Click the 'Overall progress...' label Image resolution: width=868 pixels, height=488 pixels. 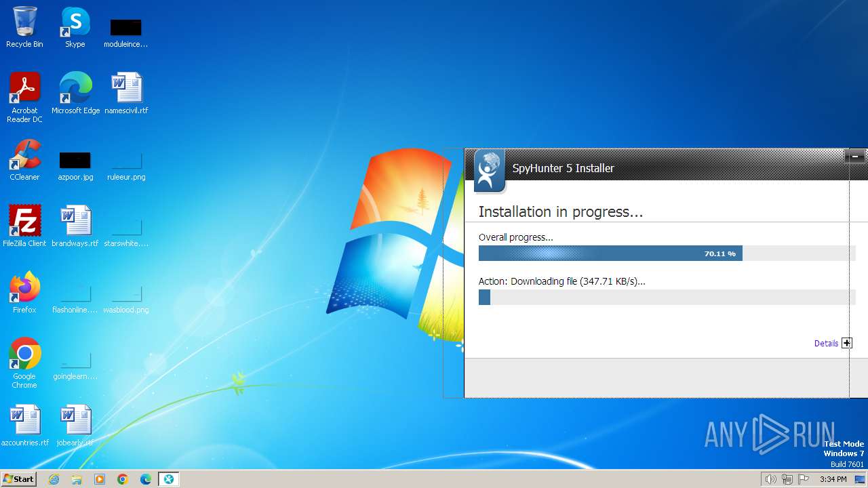tap(516, 237)
